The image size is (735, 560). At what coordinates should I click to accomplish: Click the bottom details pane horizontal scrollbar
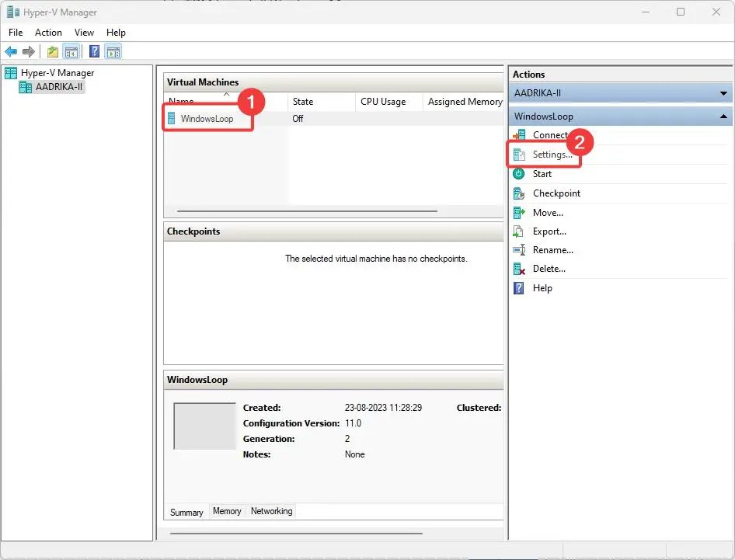pyautogui.click(x=296, y=534)
